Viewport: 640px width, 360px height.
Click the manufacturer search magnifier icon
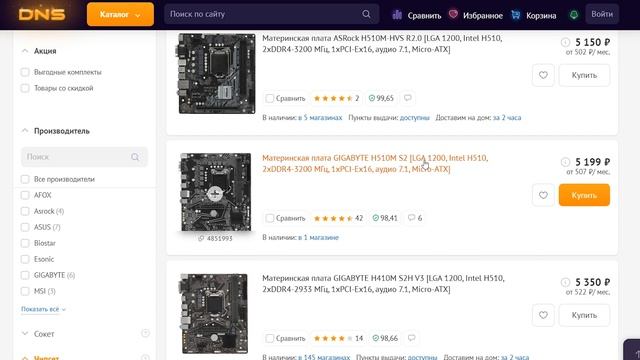click(135, 157)
